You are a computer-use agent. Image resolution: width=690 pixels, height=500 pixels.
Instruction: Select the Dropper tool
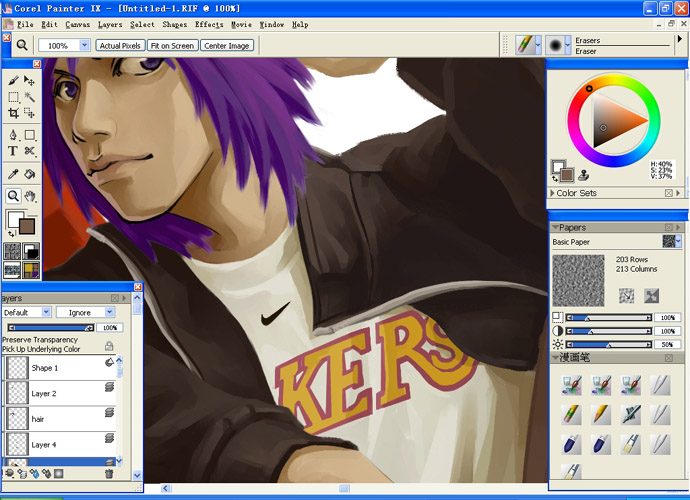point(13,174)
